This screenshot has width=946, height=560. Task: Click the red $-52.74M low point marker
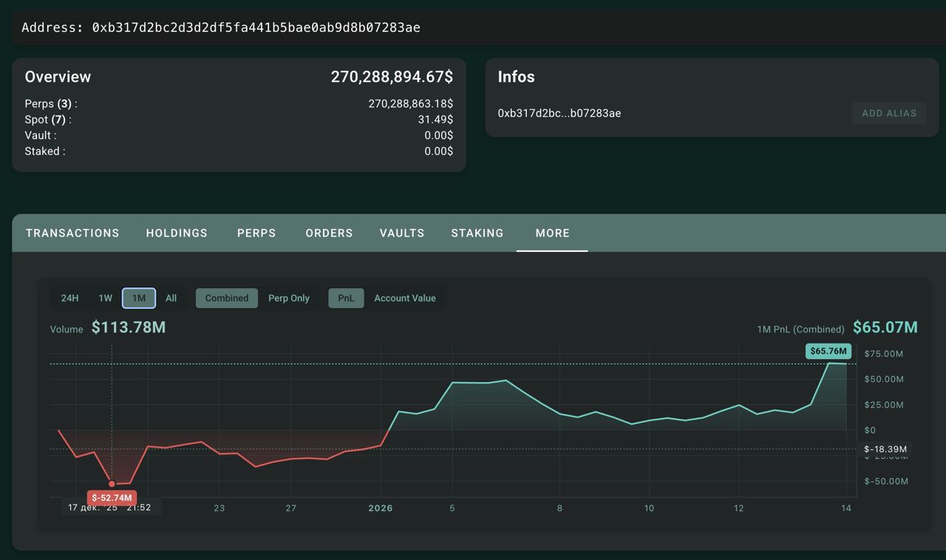(112, 484)
